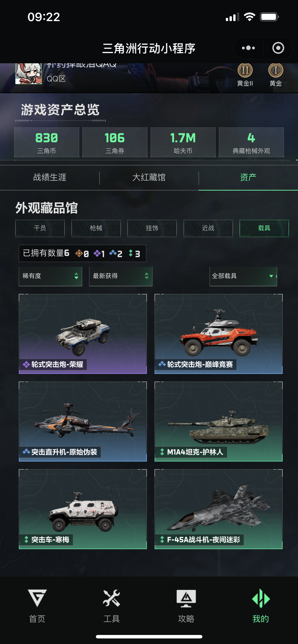
Task: Select the 挂饰 category filter
Action: 152,228
